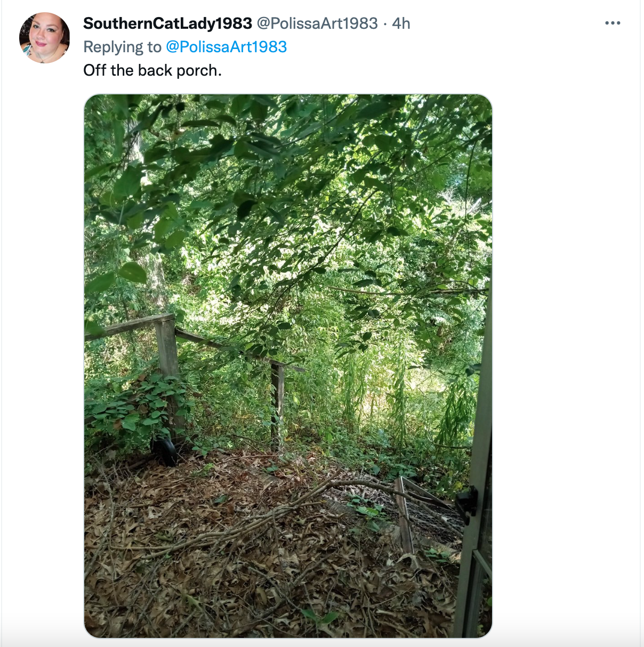644x647 pixels.
Task: Select the separator dot before 4h
Action: point(385,23)
